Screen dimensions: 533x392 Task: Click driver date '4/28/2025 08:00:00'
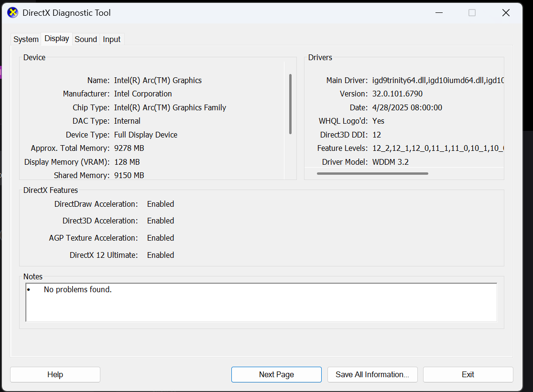407,107
